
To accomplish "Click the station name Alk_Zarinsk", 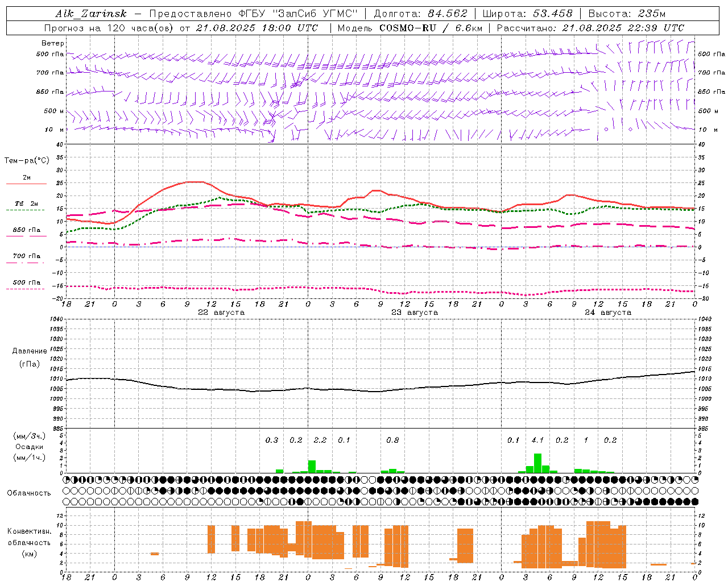I will tap(91, 14).
